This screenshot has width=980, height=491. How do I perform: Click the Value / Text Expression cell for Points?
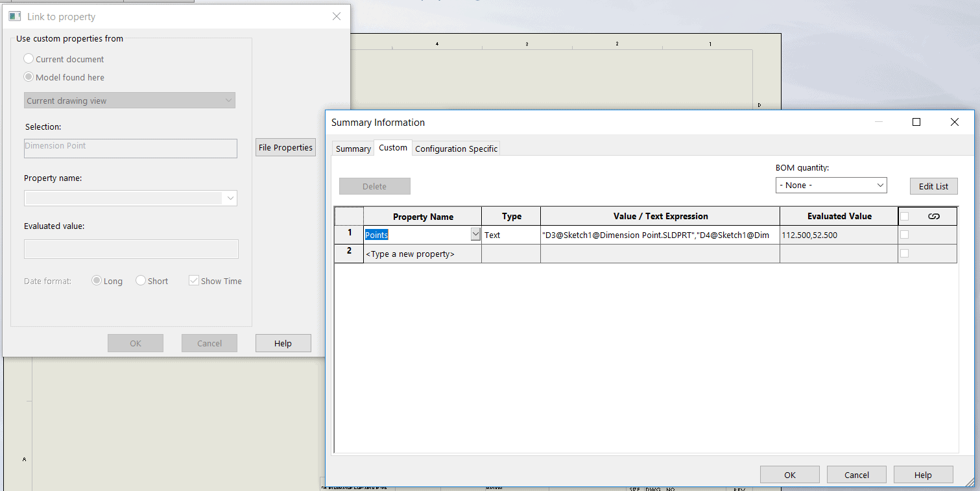tap(660, 235)
